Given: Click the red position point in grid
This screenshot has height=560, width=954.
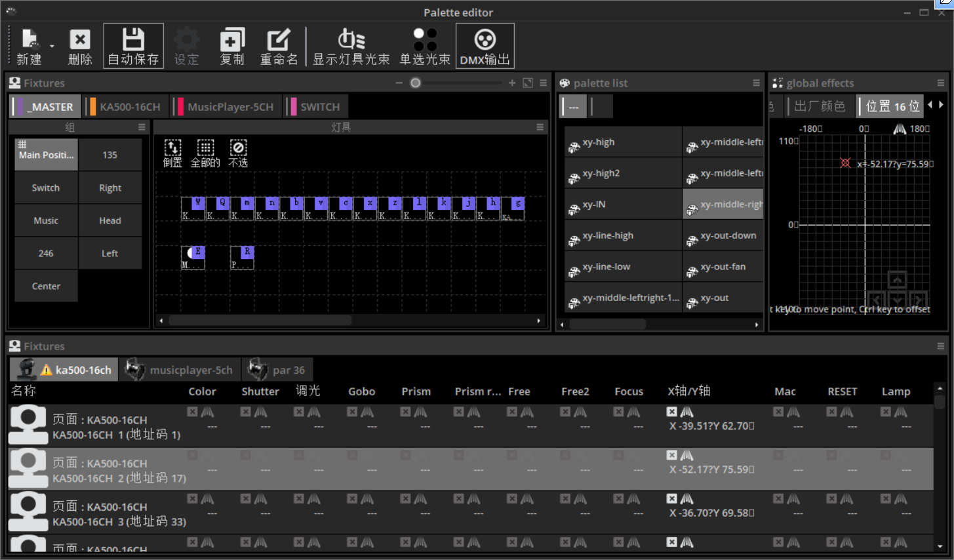Looking at the screenshot, I should (845, 163).
